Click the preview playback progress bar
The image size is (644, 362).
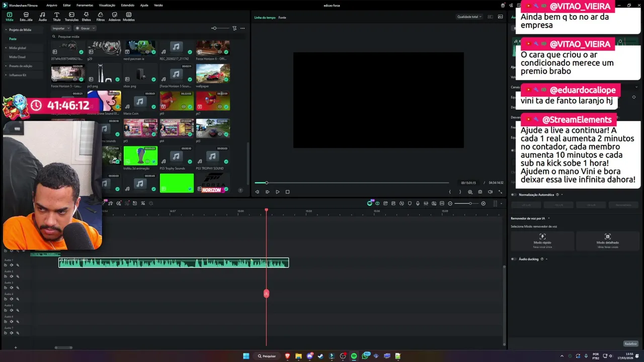click(x=351, y=183)
